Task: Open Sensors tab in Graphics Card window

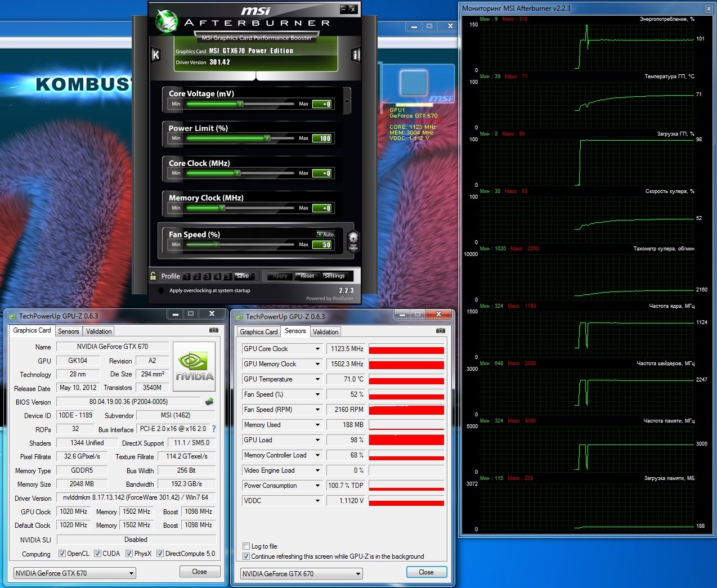Action: click(x=69, y=331)
